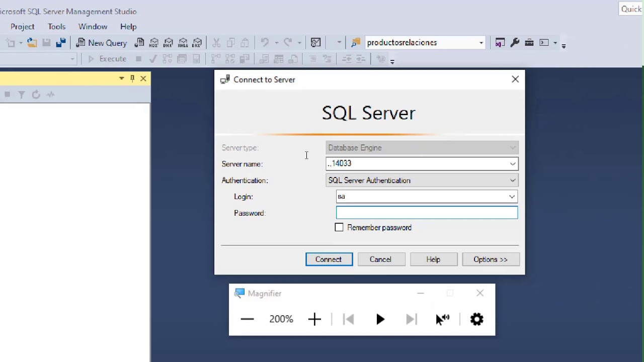This screenshot has height=362, width=644.
Task: Open the Help menu
Action: (128, 27)
